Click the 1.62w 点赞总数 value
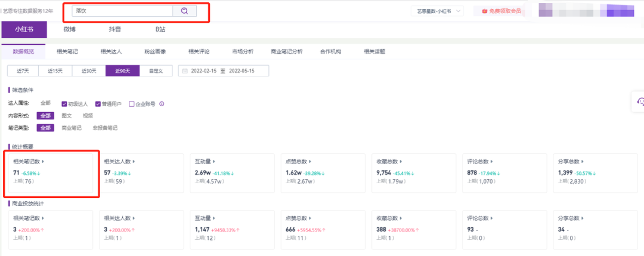The width and height of the screenshot is (644, 256). (x=293, y=173)
